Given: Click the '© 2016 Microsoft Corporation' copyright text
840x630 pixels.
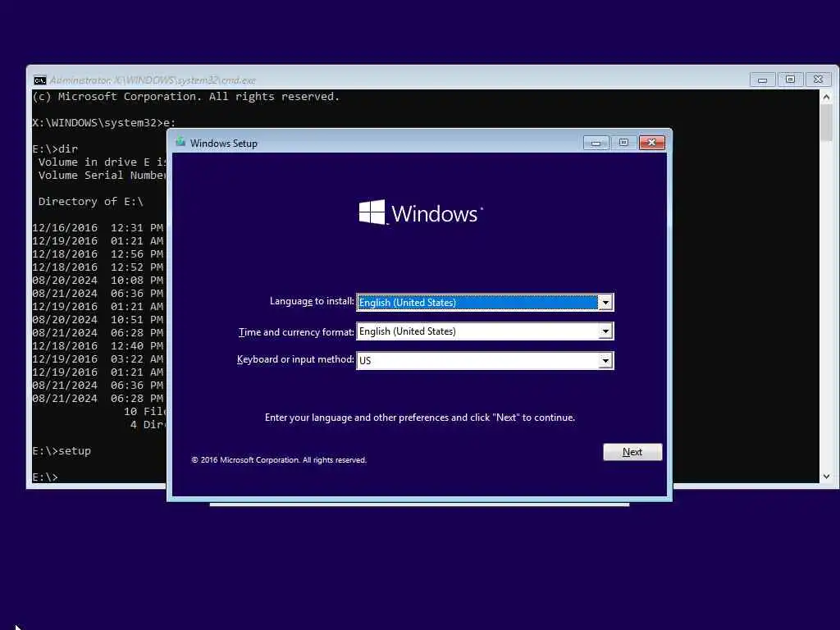Looking at the screenshot, I should (x=279, y=460).
